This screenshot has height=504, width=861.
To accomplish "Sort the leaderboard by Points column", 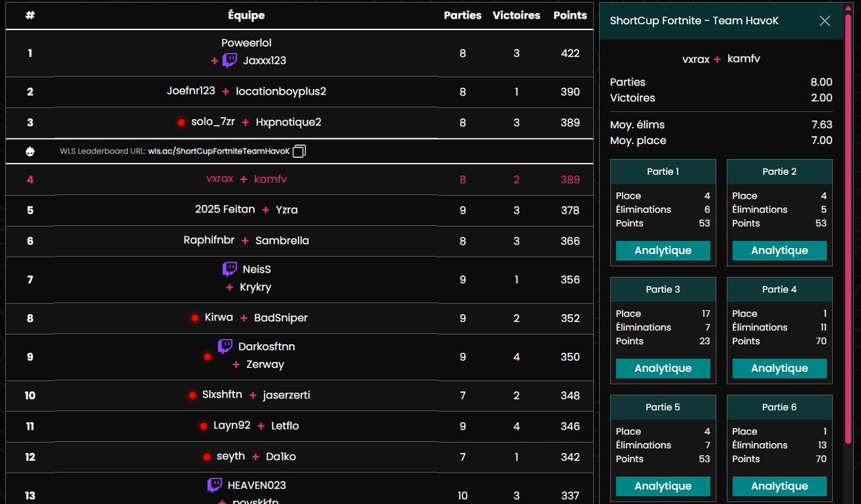I will click(x=570, y=15).
